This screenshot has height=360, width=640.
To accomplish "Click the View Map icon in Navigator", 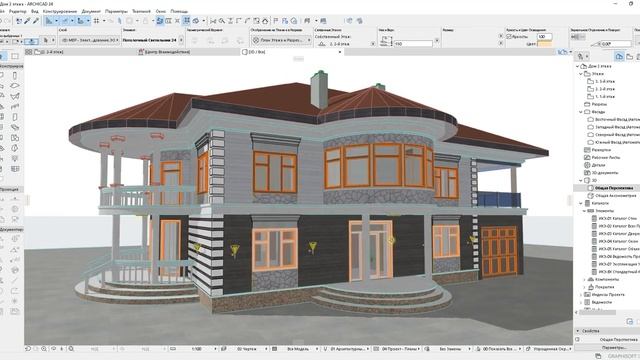I will click(x=630, y=56).
